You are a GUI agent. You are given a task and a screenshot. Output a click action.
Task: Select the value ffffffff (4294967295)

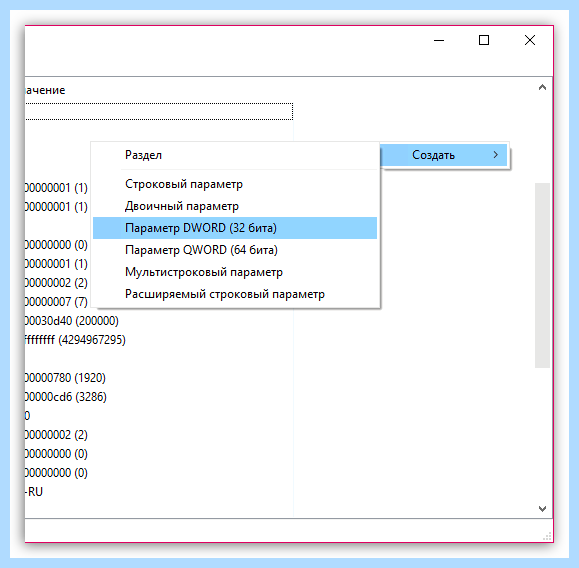75,340
